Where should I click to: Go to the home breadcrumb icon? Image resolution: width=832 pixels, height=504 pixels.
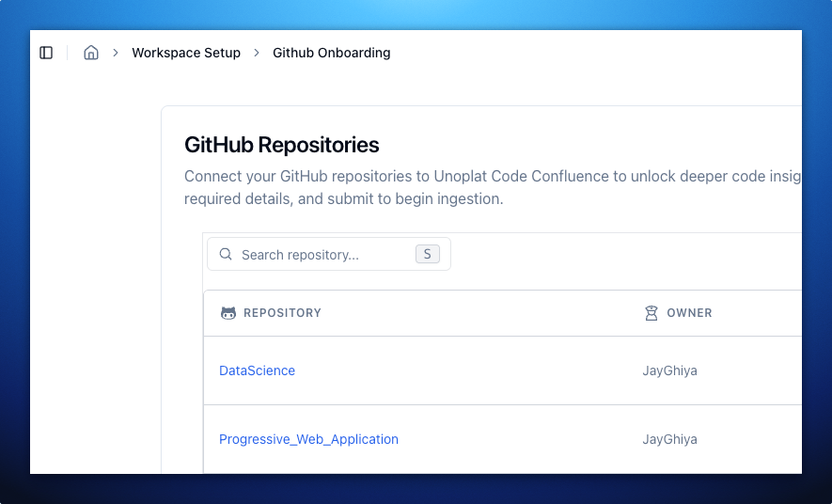(x=91, y=53)
